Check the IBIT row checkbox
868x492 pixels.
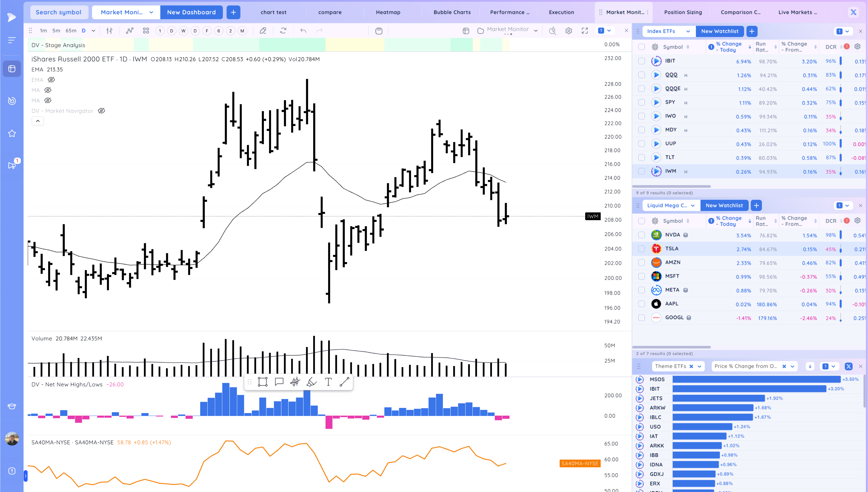tap(641, 61)
